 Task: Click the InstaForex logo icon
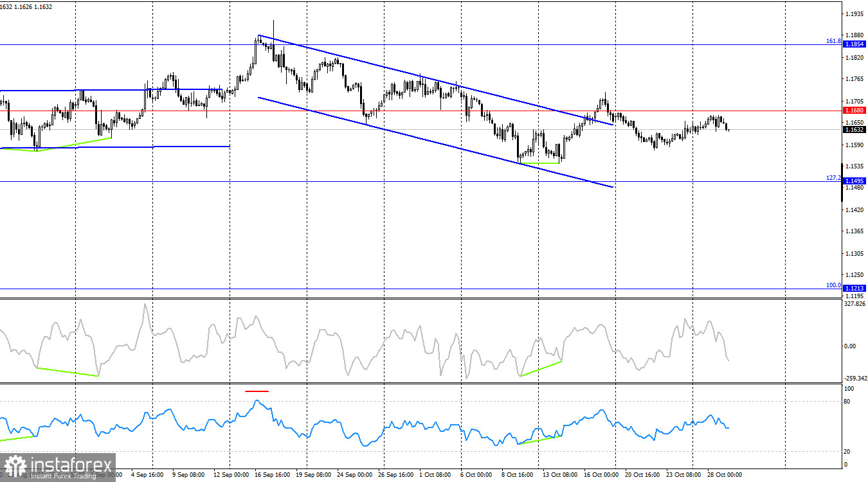[14, 464]
